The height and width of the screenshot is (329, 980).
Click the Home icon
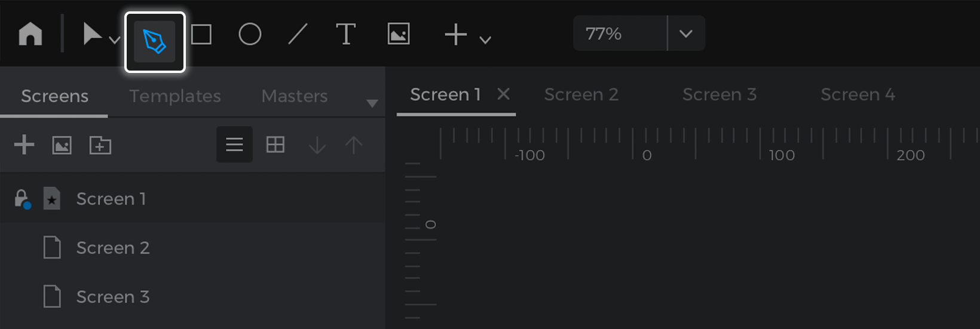(30, 34)
